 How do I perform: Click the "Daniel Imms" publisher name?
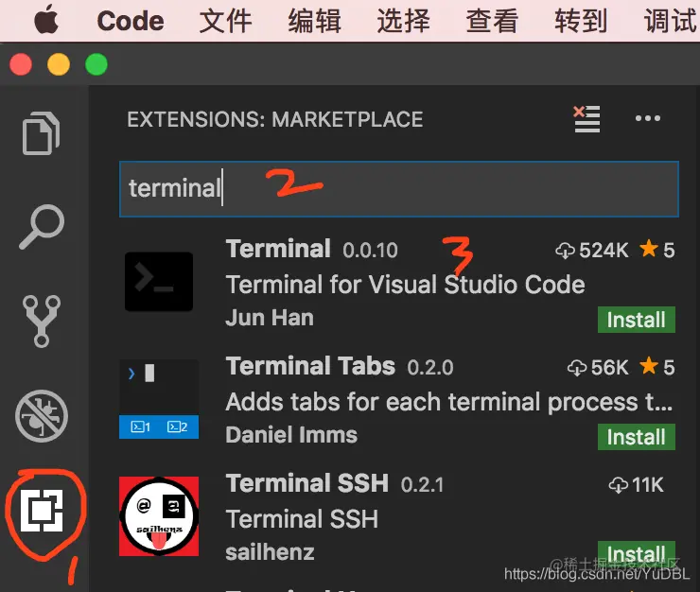click(291, 435)
